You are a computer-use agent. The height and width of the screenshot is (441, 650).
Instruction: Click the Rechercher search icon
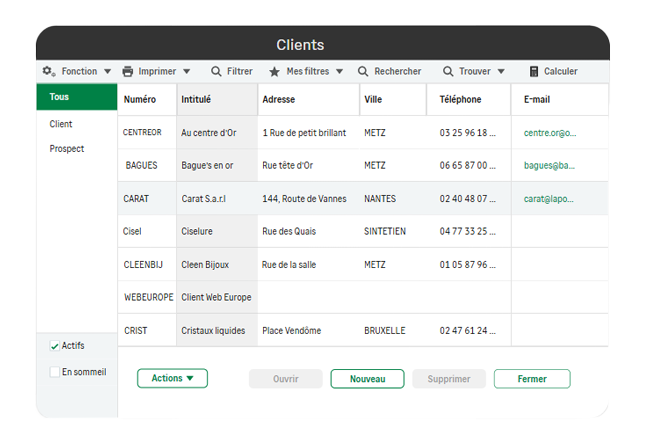point(364,72)
